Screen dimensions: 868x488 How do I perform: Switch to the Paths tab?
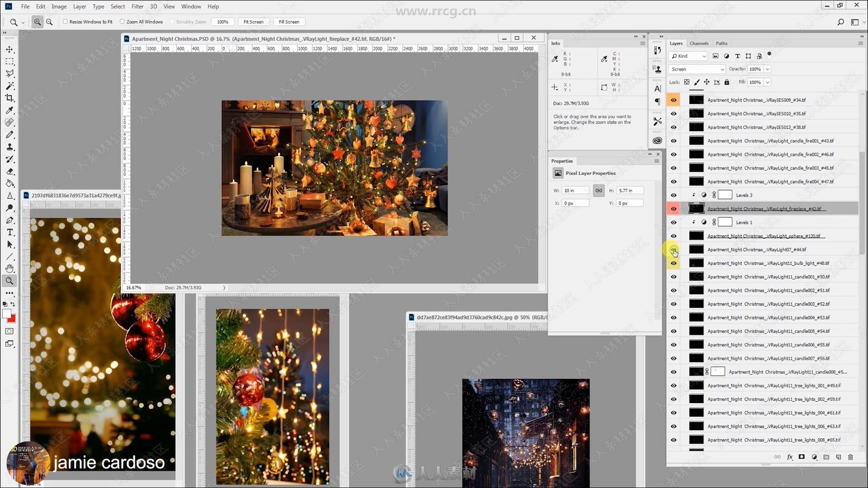pyautogui.click(x=722, y=43)
